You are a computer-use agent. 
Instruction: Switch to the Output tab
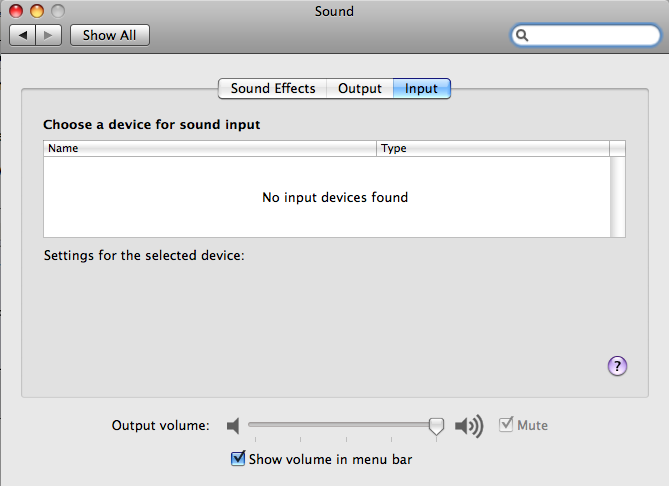[360, 88]
